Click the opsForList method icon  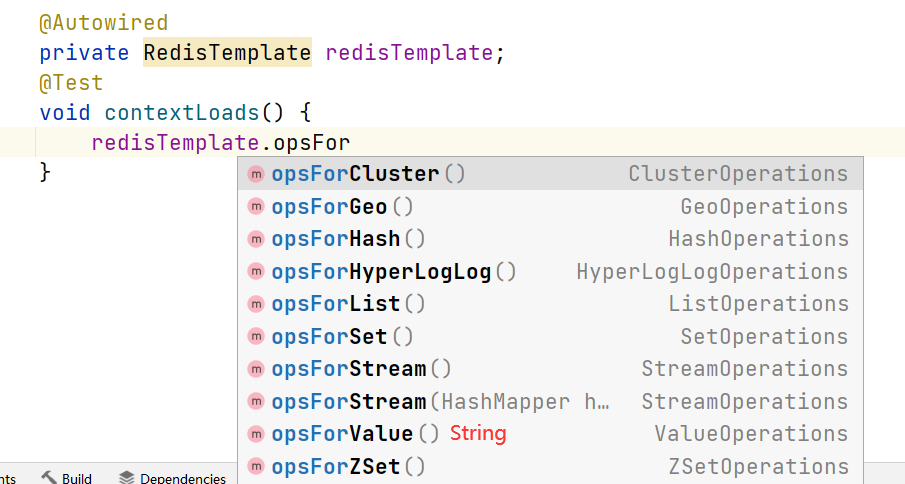point(256,304)
